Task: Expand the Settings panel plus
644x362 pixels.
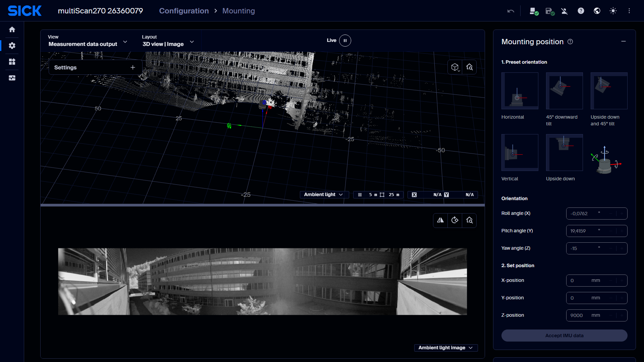Action: tap(133, 67)
